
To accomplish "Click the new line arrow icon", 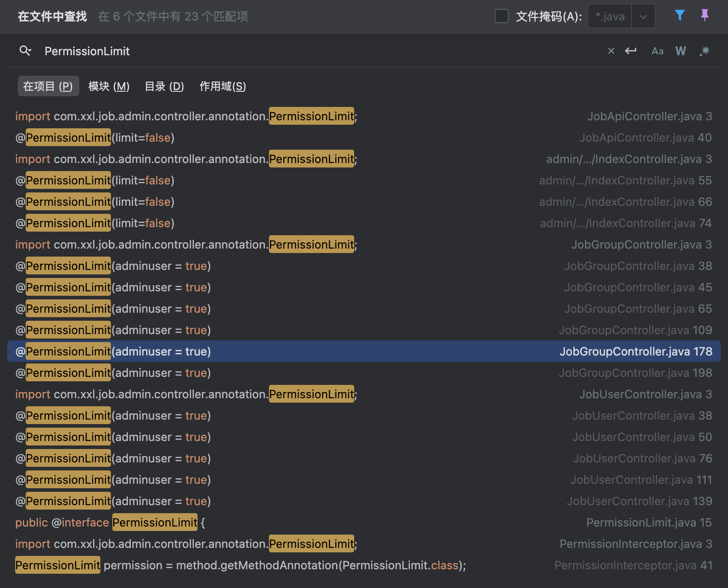I will (x=630, y=51).
